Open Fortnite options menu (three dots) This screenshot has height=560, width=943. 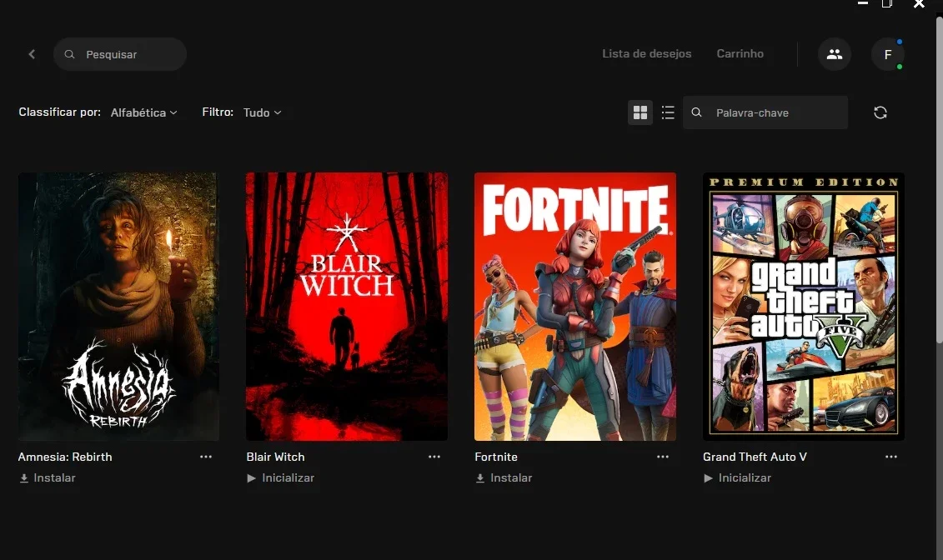(663, 457)
